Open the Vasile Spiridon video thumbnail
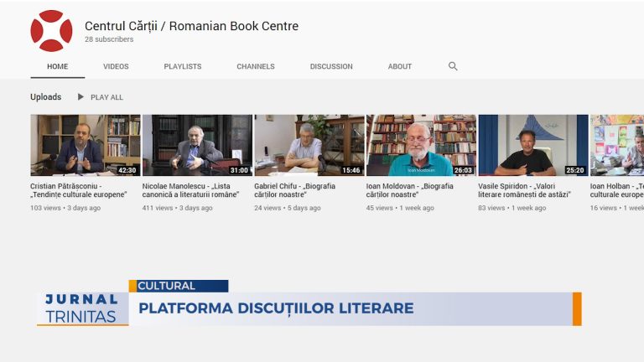Viewport: 644px width, 362px height. 533,145
